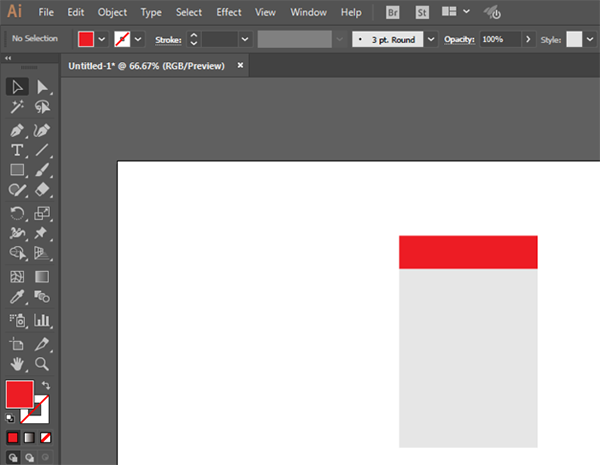The width and height of the screenshot is (600, 465).
Task: Select the Zoom tool
Action: pos(42,363)
